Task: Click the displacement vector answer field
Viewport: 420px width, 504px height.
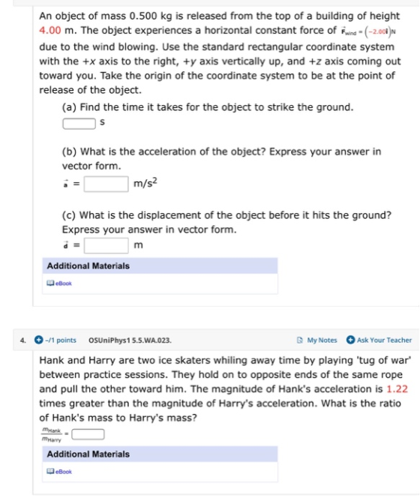Action: [106, 245]
